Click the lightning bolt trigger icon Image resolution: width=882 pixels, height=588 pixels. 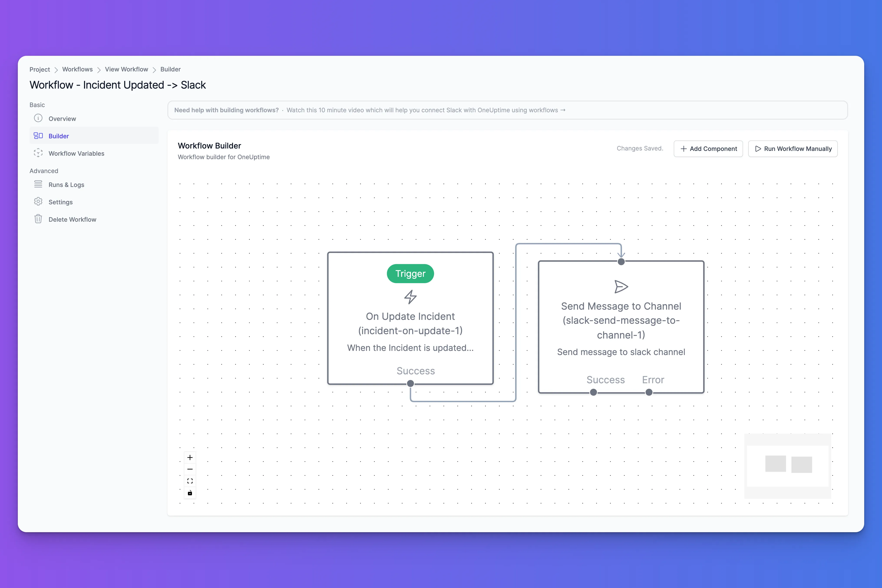[411, 297]
